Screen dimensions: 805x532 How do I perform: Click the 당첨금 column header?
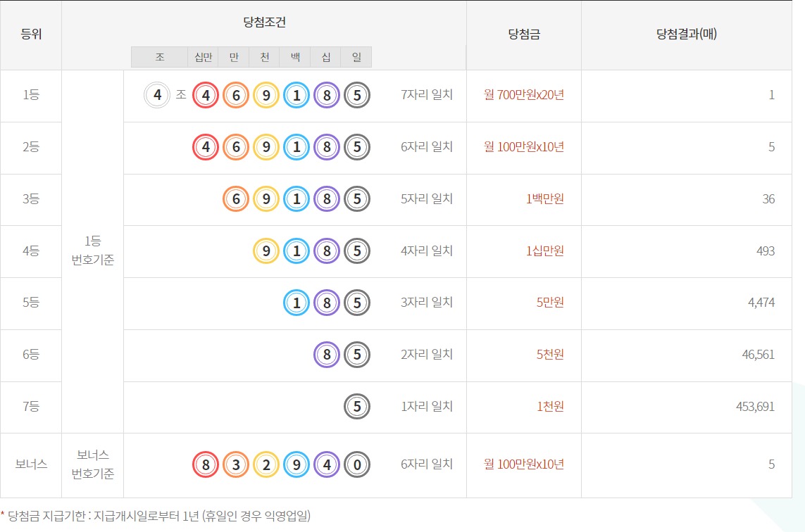click(524, 35)
